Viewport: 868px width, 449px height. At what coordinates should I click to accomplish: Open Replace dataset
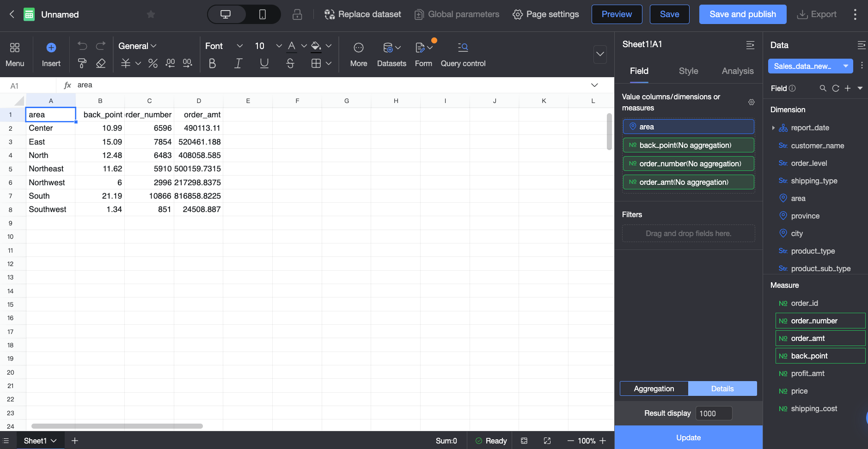(x=363, y=14)
